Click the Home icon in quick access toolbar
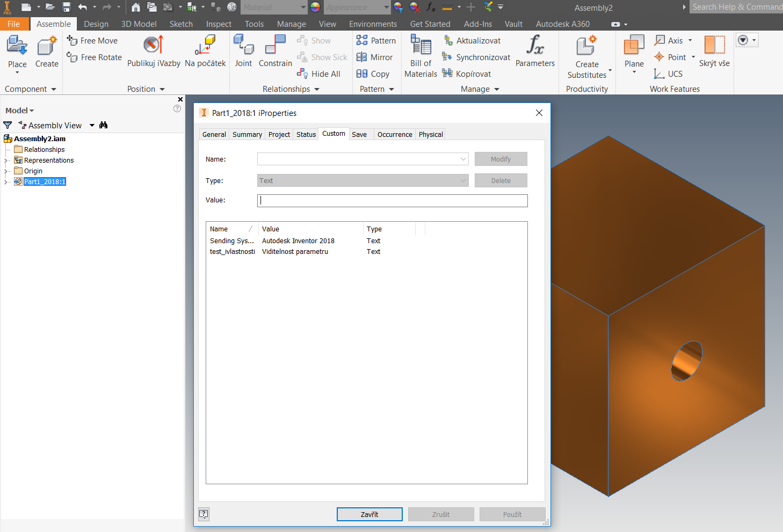The height and width of the screenshot is (532, 783). tap(136, 7)
